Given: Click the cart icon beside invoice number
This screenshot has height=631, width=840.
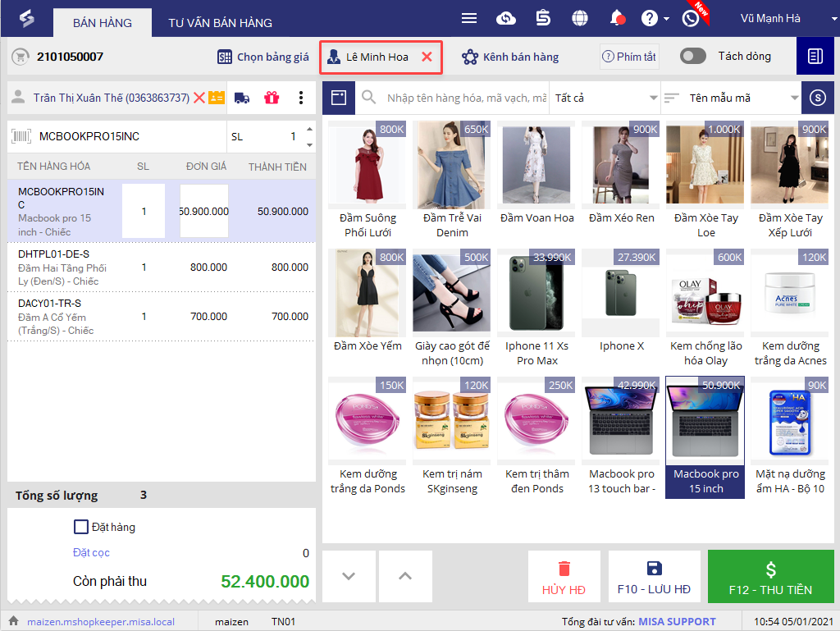Looking at the screenshot, I should pyautogui.click(x=21, y=57).
